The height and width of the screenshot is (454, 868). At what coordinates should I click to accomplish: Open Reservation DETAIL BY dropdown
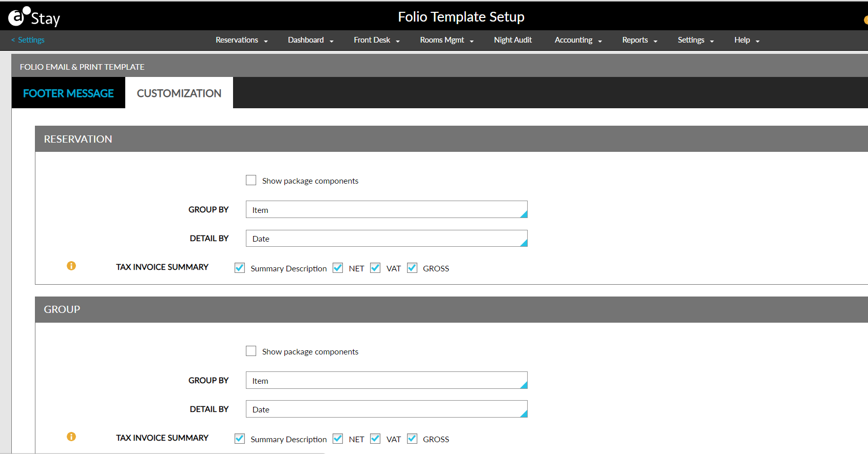coord(387,238)
